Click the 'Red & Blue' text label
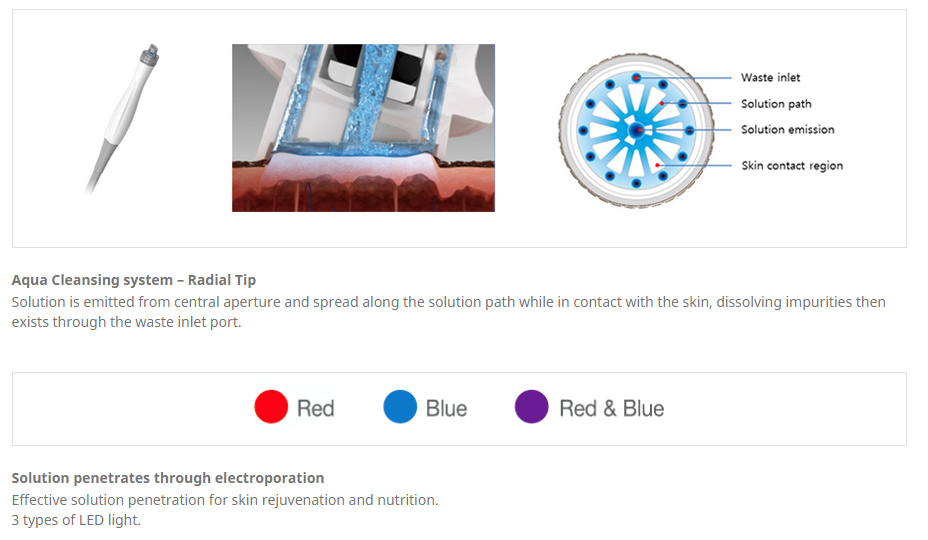Viewport: 928px width, 540px height. click(x=611, y=409)
